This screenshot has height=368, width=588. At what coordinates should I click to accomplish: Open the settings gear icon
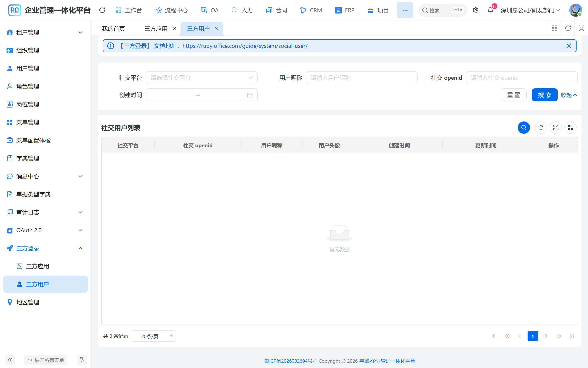476,10
